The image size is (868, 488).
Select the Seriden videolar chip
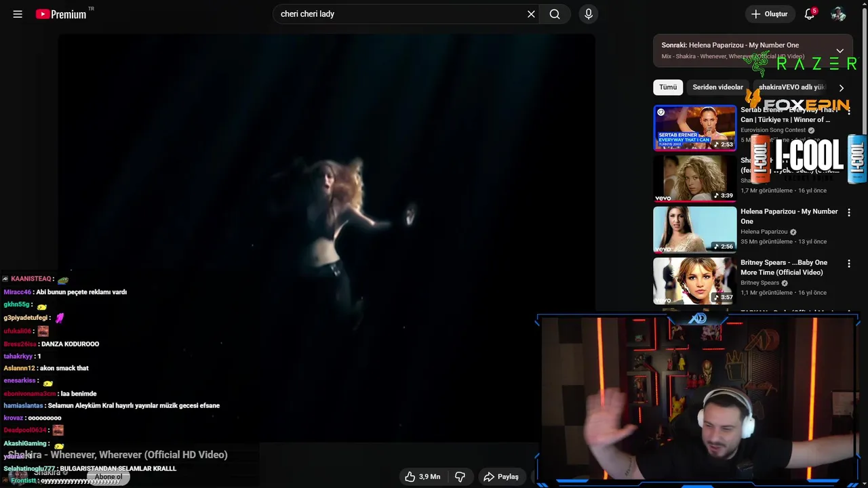click(x=717, y=87)
